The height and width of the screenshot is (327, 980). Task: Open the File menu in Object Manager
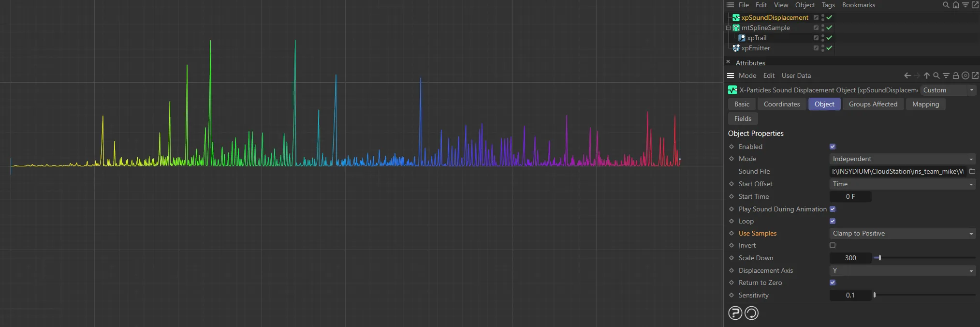coord(744,5)
